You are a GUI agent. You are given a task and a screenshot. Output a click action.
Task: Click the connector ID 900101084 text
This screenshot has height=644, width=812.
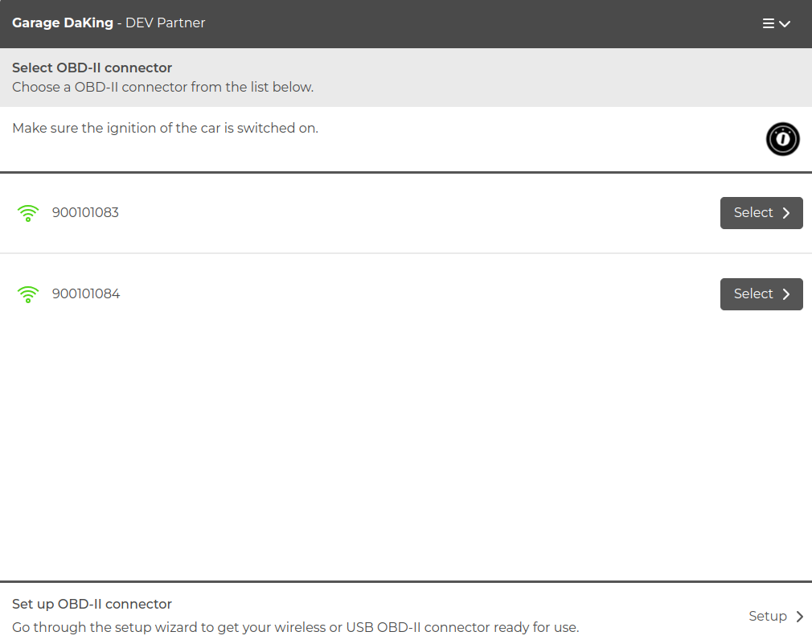click(x=86, y=294)
